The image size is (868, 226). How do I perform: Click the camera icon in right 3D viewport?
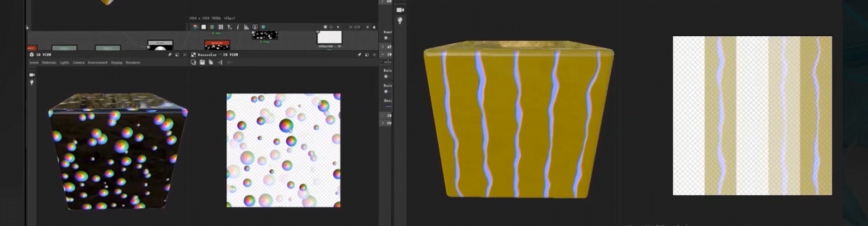[400, 10]
